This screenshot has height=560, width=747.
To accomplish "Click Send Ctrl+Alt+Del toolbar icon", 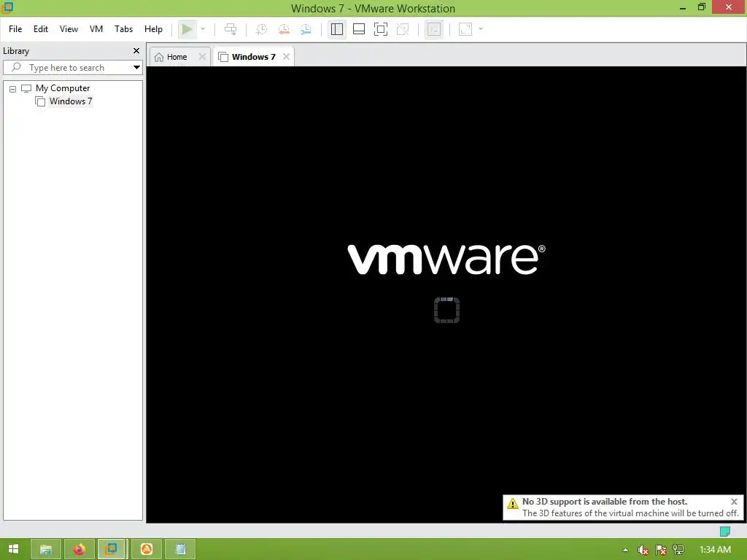I will click(x=231, y=29).
